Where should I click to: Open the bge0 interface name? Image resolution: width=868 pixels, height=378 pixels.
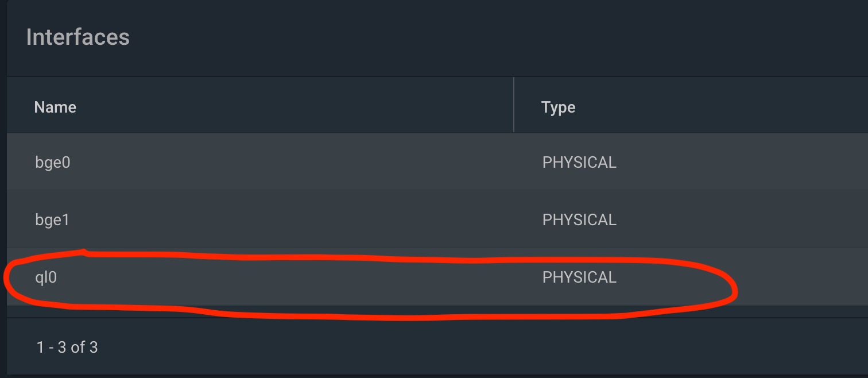coord(52,163)
